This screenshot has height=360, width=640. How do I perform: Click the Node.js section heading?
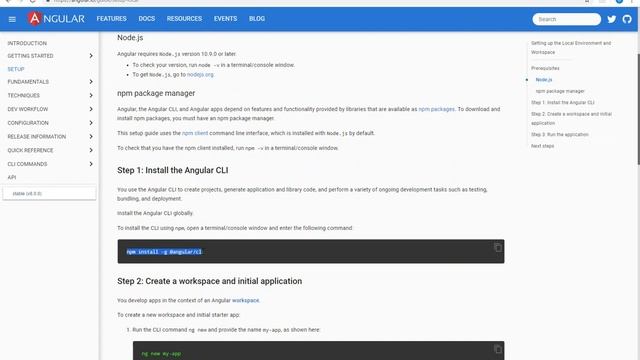(130, 38)
